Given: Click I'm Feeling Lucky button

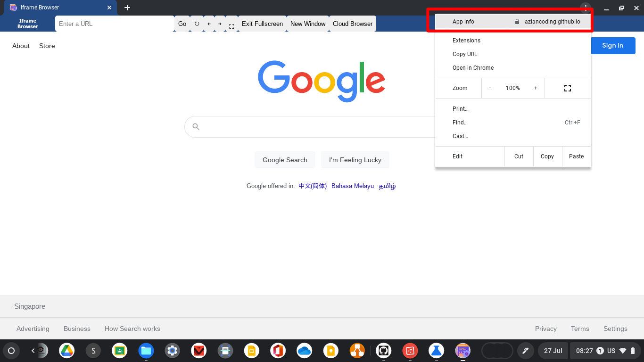Looking at the screenshot, I should pyautogui.click(x=355, y=160).
